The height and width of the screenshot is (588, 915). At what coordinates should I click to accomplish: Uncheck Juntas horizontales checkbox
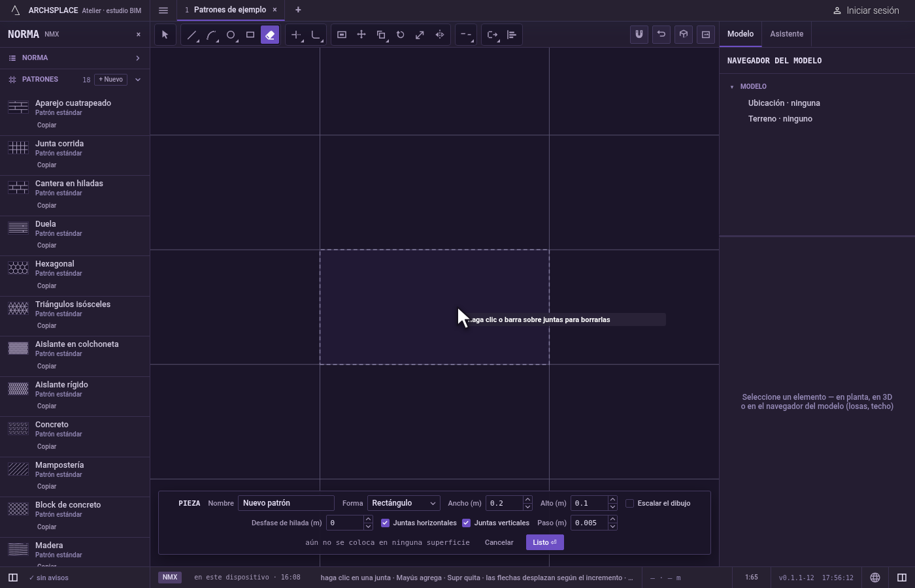pos(385,523)
